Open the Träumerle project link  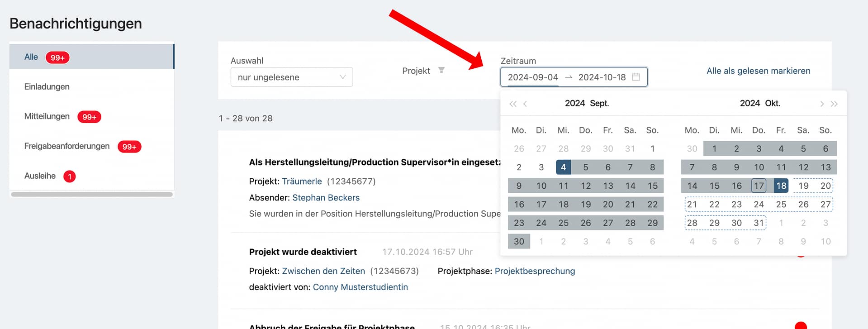click(x=302, y=181)
